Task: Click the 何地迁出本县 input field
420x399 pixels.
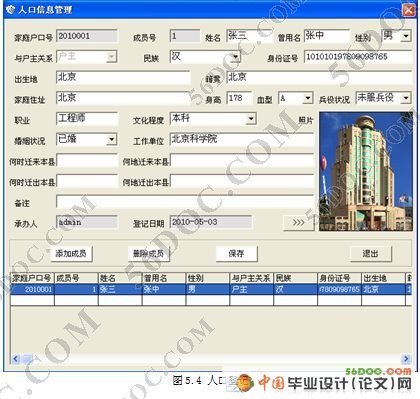Action: click(x=242, y=181)
